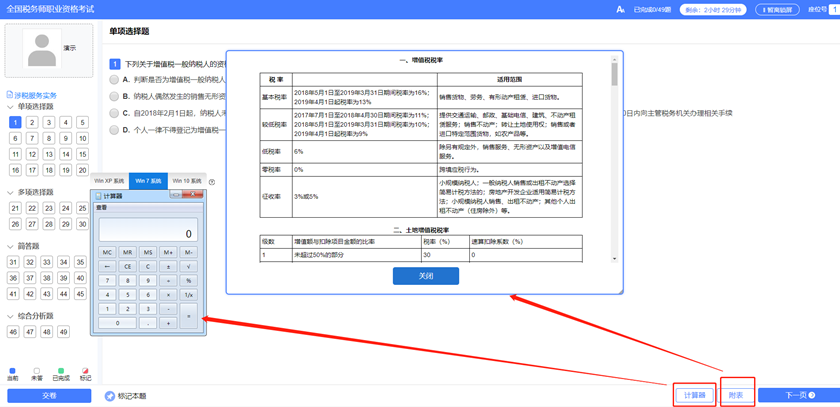The width and height of the screenshot is (840, 407).
Task: Click calculator M- key
Action: pos(189,252)
